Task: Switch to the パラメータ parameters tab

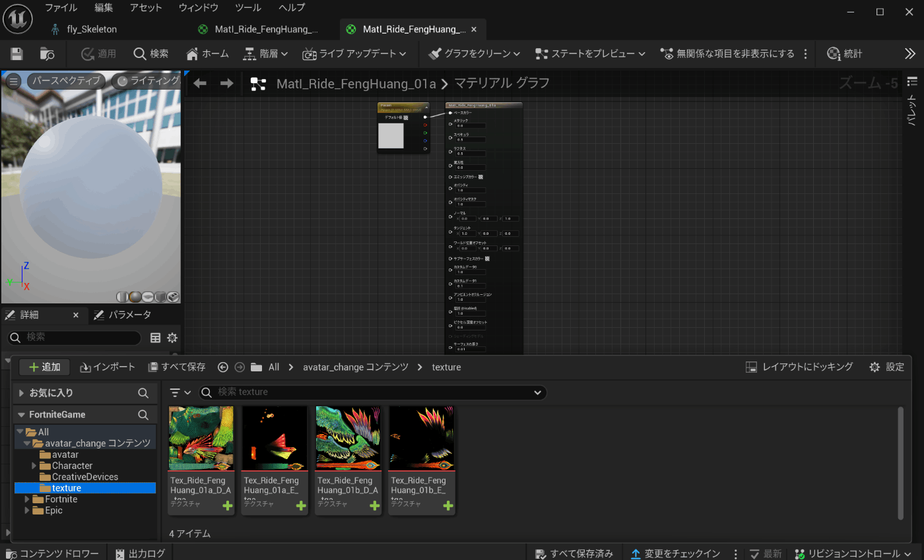Action: pos(123,315)
